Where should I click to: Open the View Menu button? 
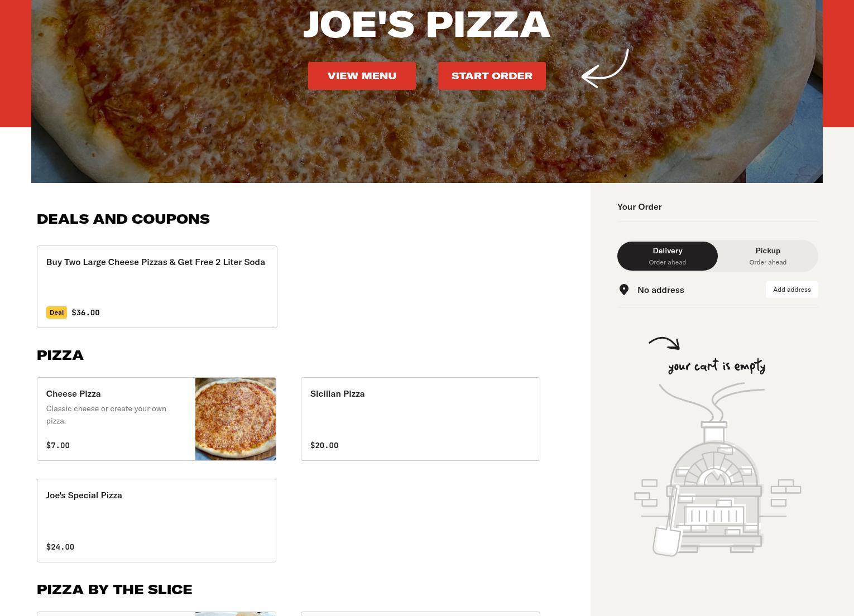click(362, 76)
